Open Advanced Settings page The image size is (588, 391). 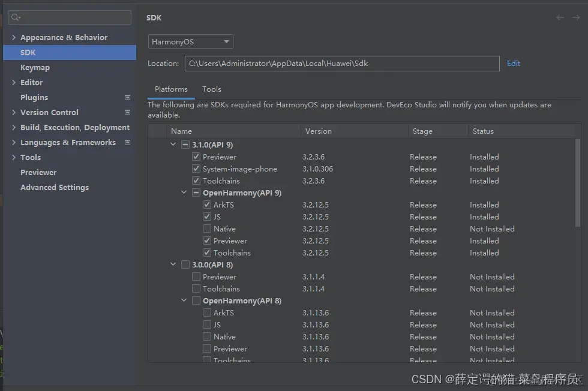tap(55, 188)
